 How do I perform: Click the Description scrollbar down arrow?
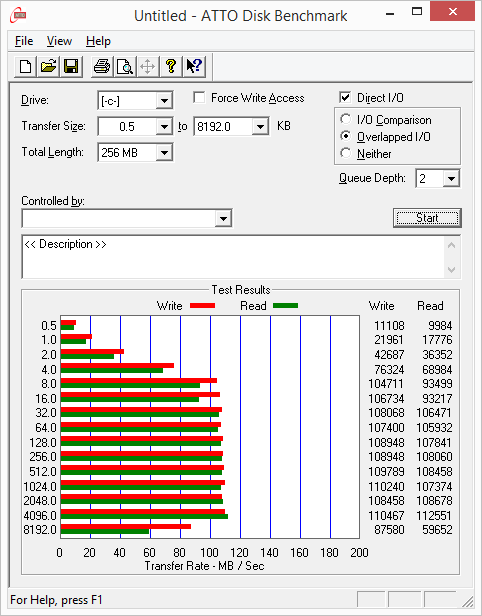coord(451,270)
